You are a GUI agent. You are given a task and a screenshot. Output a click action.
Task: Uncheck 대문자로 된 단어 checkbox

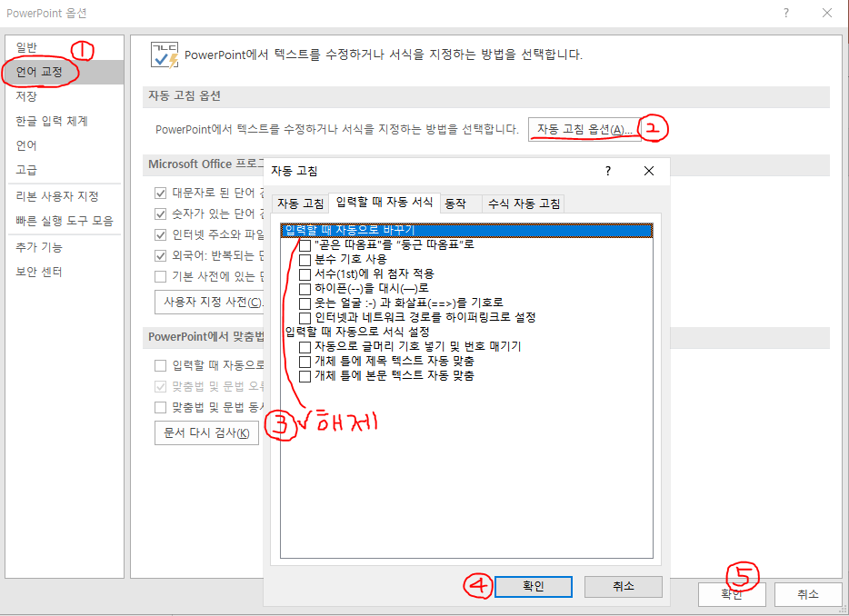coord(160,193)
